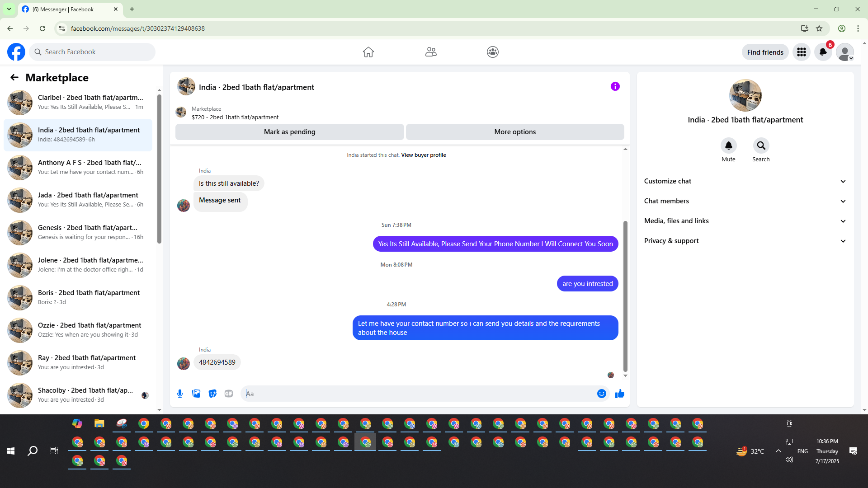Image resolution: width=868 pixels, height=488 pixels.
Task: Install the app from address bar icon
Action: click(805, 28)
